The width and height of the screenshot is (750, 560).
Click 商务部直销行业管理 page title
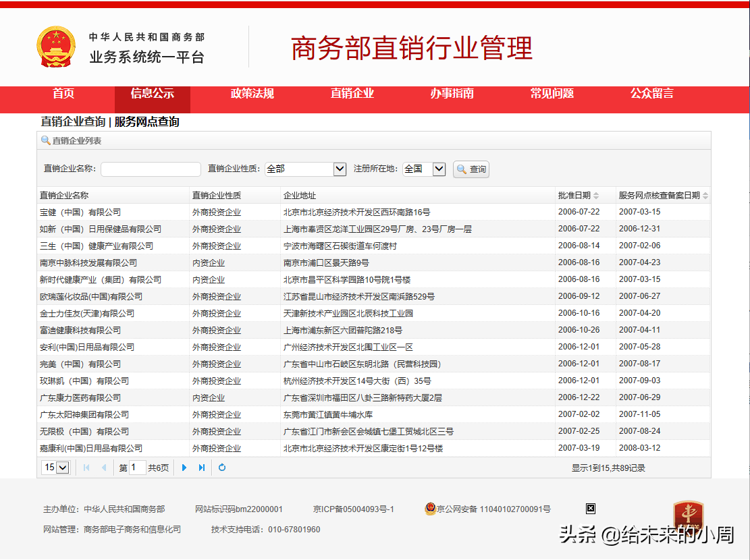[x=412, y=48]
